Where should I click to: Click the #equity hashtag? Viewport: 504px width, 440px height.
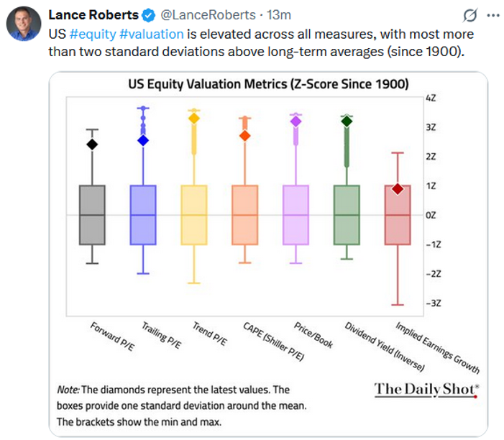tap(91, 34)
